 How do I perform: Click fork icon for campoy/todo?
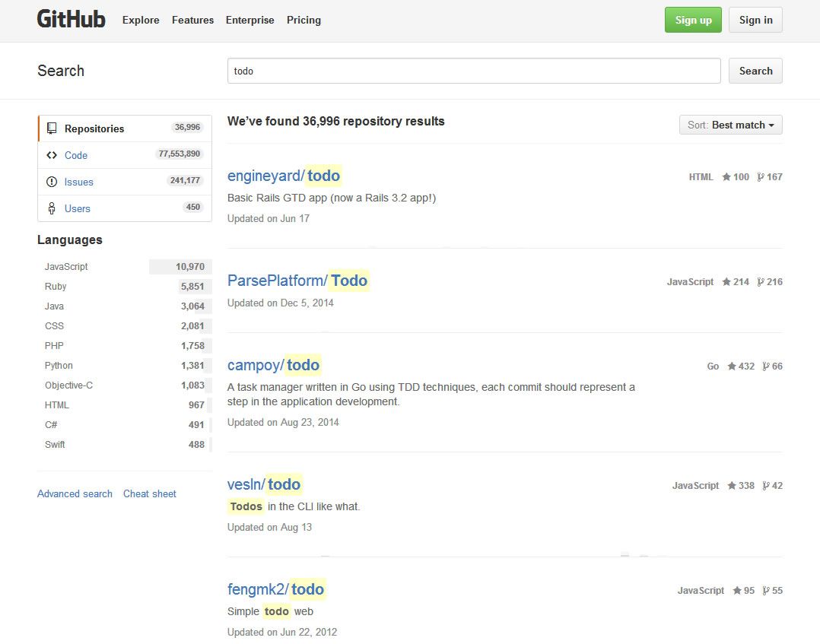pyautogui.click(x=765, y=366)
